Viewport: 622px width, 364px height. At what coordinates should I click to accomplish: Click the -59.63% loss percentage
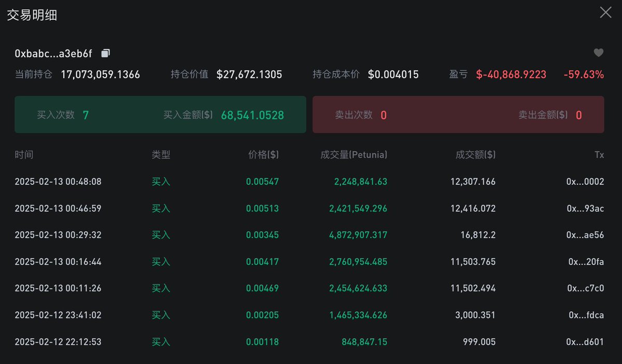(584, 74)
